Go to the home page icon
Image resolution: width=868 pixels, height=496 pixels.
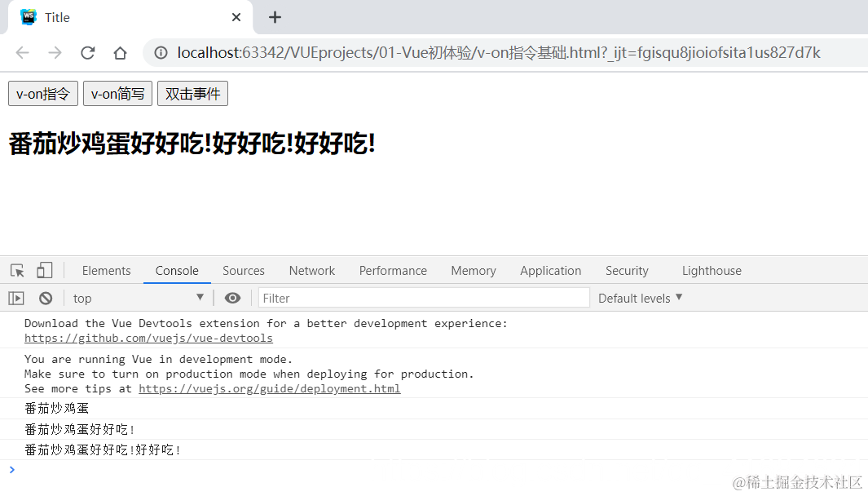click(x=120, y=53)
